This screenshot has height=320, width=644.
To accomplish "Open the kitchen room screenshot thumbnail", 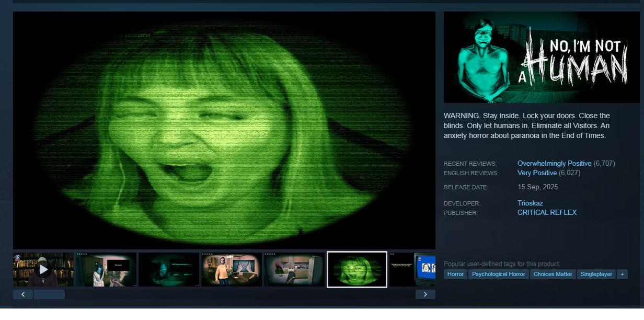I will (x=294, y=269).
